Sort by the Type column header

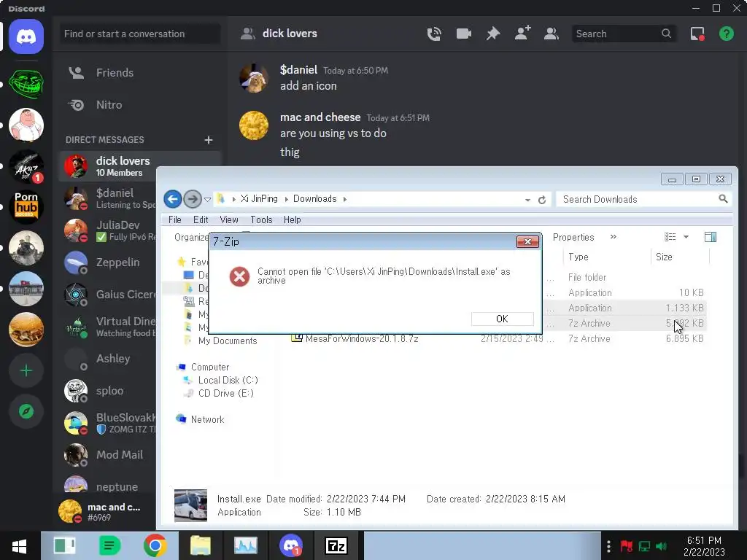tap(607, 257)
